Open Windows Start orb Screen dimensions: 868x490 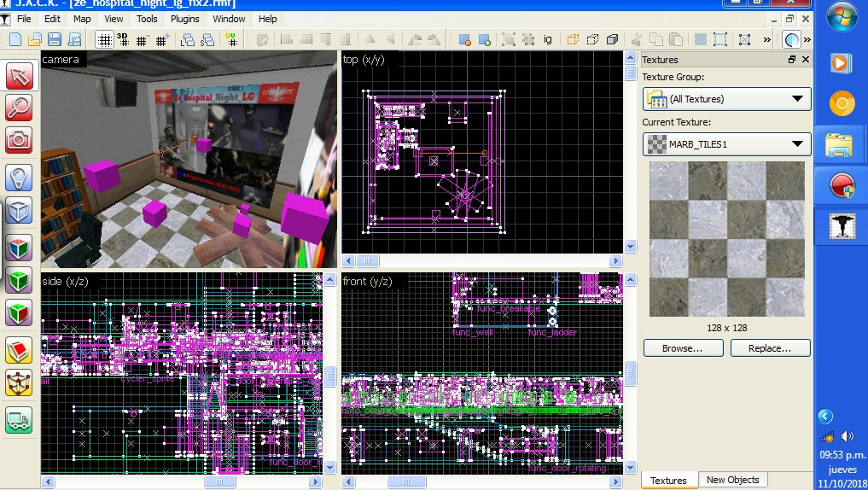(x=842, y=16)
